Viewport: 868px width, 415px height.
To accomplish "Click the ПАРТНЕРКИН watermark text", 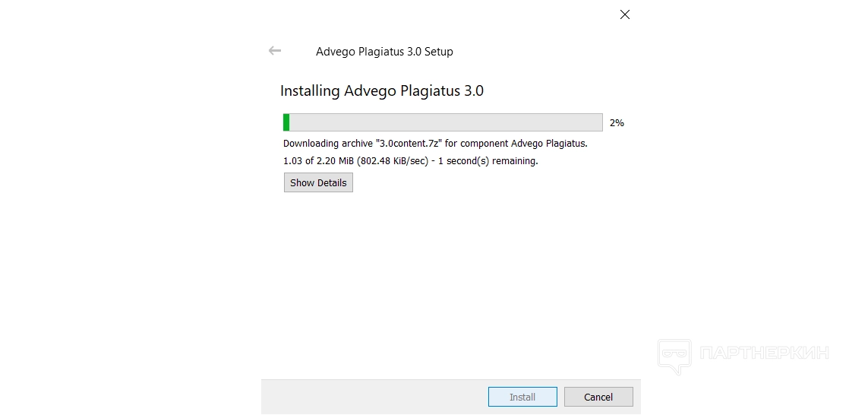I will [763, 353].
